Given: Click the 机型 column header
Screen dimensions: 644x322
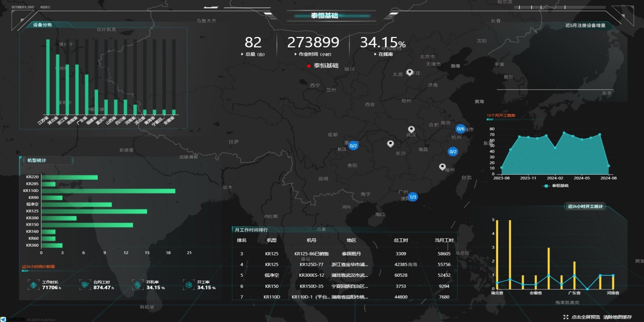Looking at the screenshot, I should pos(272,240).
